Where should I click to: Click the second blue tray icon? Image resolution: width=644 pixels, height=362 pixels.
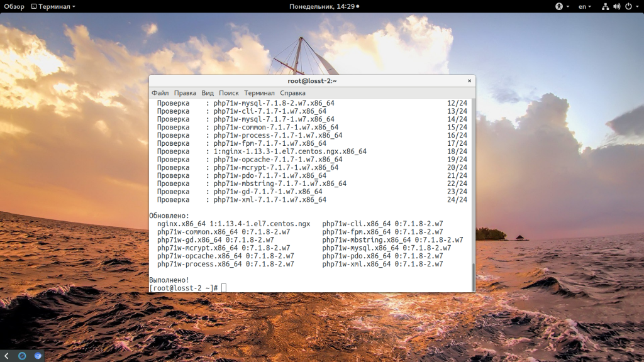[38, 356]
